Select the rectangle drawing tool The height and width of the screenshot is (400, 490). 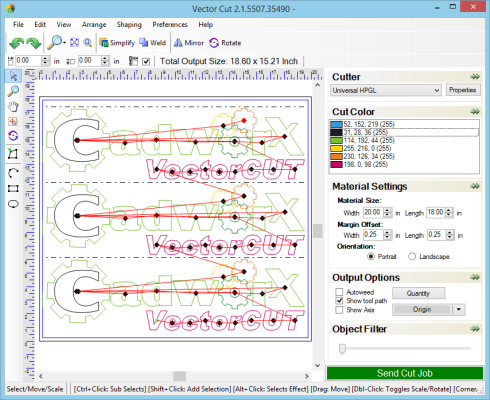coord(13,189)
